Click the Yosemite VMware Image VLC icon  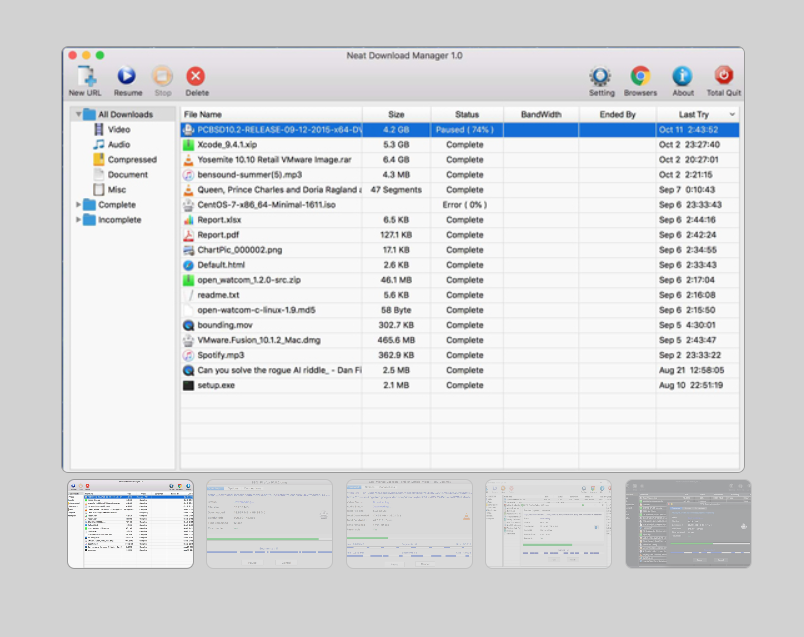tap(189, 160)
